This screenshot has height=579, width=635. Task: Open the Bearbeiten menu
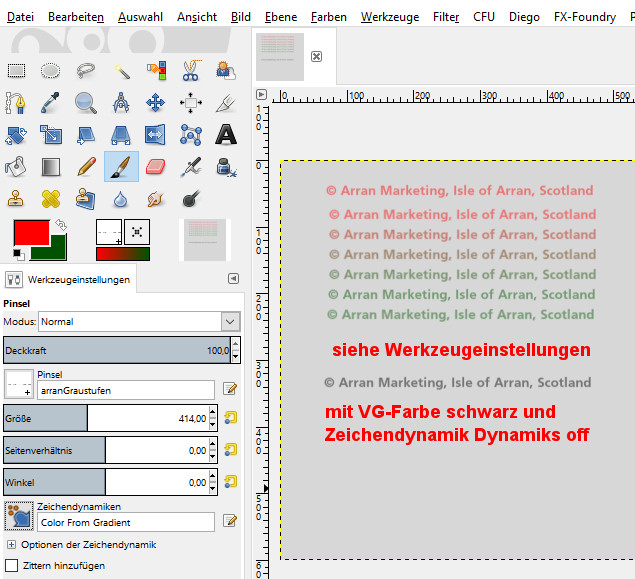76,17
